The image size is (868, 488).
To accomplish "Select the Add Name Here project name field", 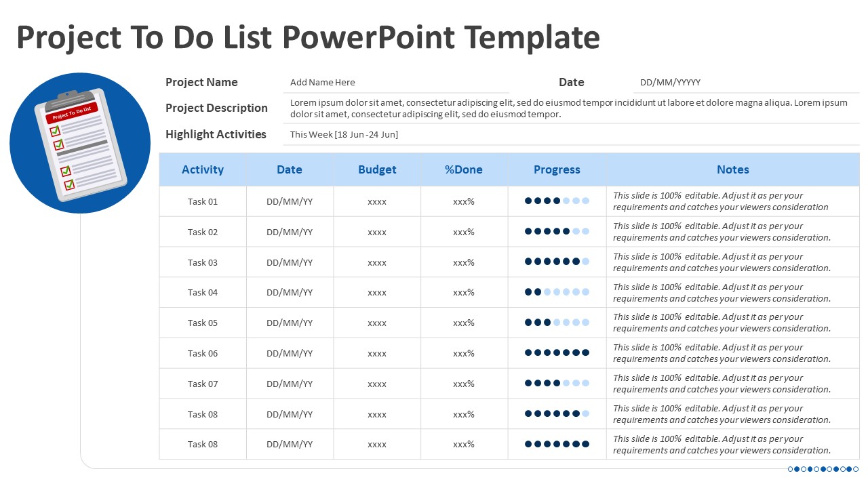I will point(323,83).
